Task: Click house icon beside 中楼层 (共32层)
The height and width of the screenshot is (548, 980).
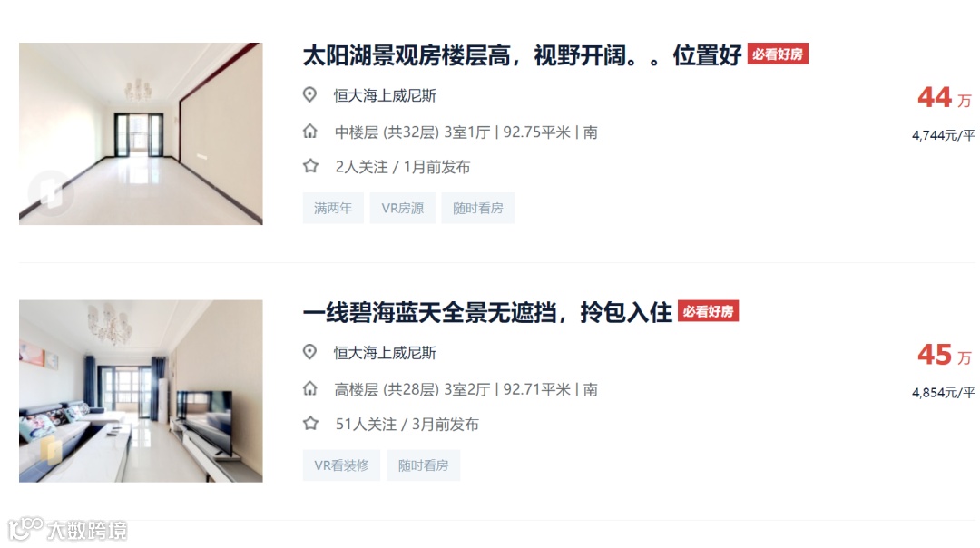Action: click(x=310, y=132)
